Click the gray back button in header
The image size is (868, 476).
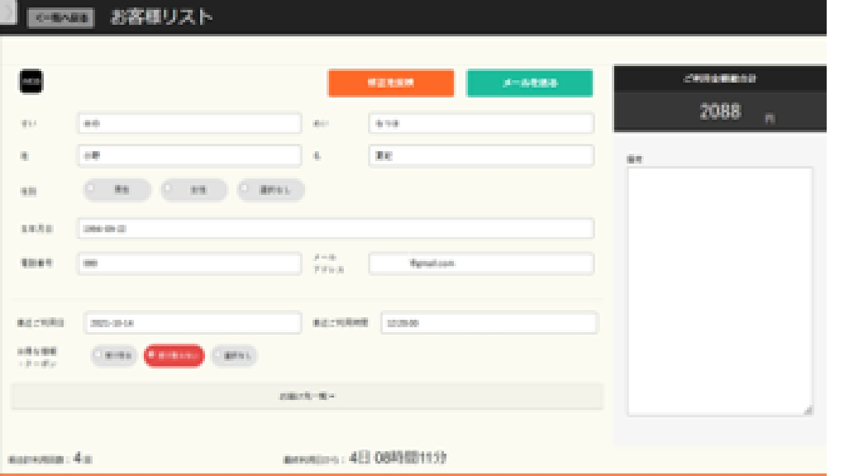(62, 17)
